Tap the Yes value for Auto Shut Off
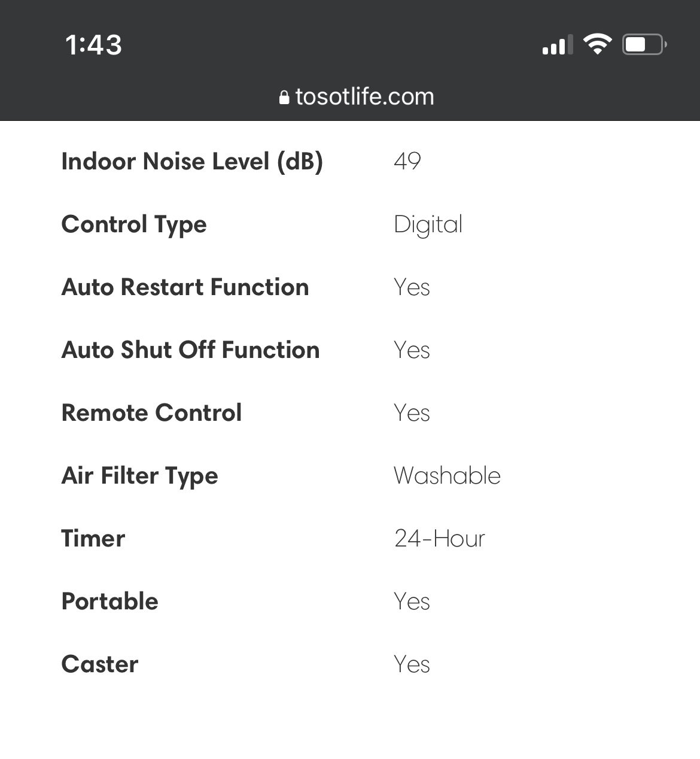Viewport: 700px width, 759px height. pyautogui.click(x=412, y=350)
